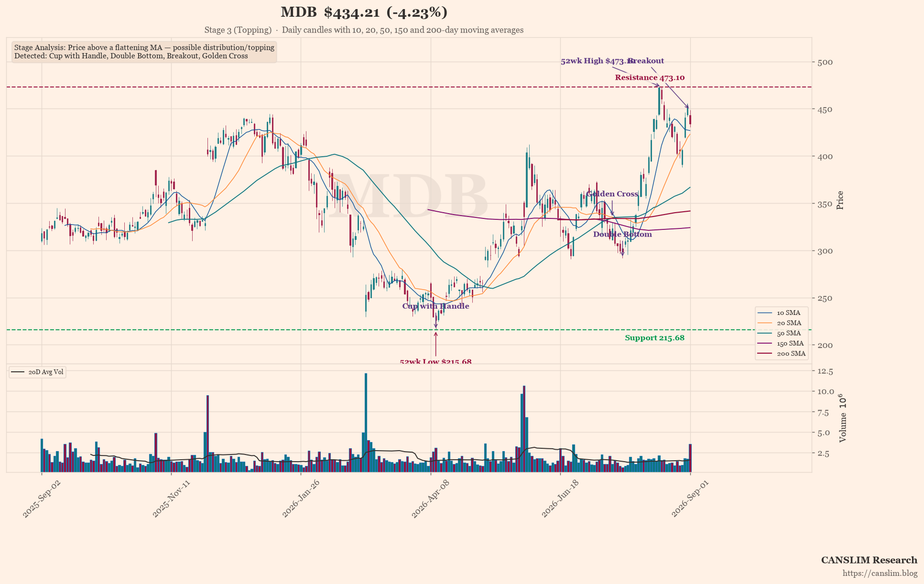Click the 10.0 volume axis tick
This screenshot has height=584, width=924.
[x=826, y=392]
